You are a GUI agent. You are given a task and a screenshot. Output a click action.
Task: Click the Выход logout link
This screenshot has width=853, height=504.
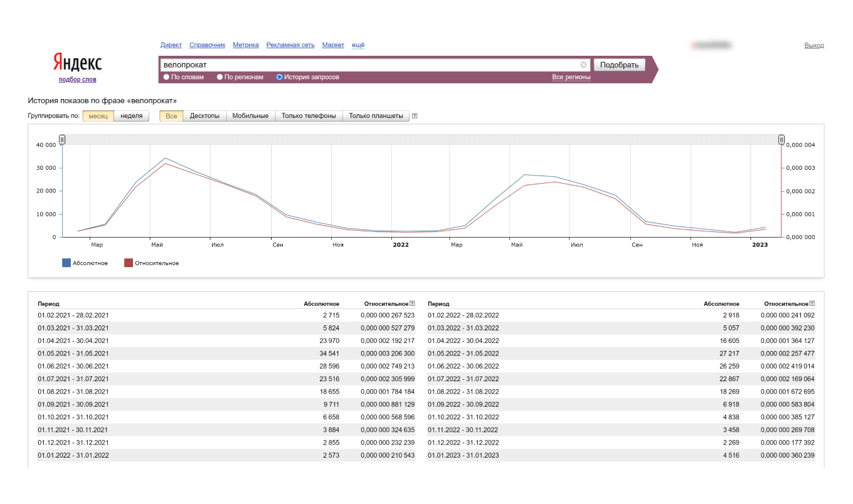pyautogui.click(x=814, y=46)
